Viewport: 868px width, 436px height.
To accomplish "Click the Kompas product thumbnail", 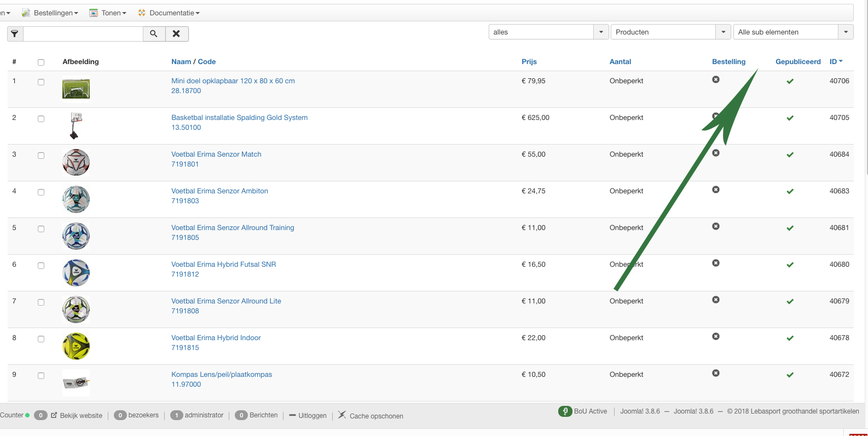I will click(76, 382).
